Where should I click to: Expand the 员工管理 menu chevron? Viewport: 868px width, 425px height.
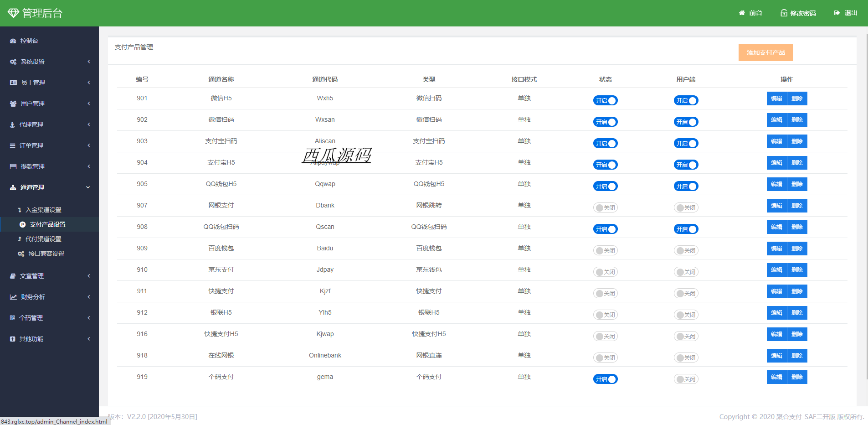[x=89, y=83]
